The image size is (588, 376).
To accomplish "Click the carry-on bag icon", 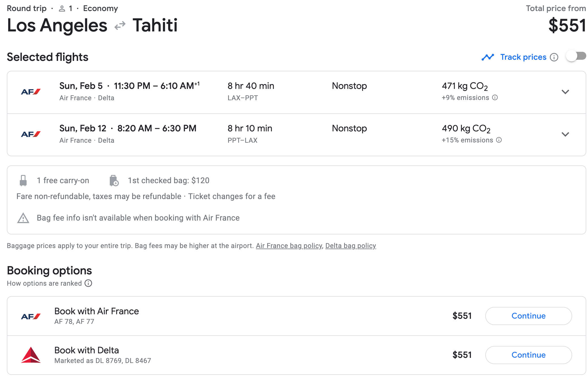I will (23, 180).
